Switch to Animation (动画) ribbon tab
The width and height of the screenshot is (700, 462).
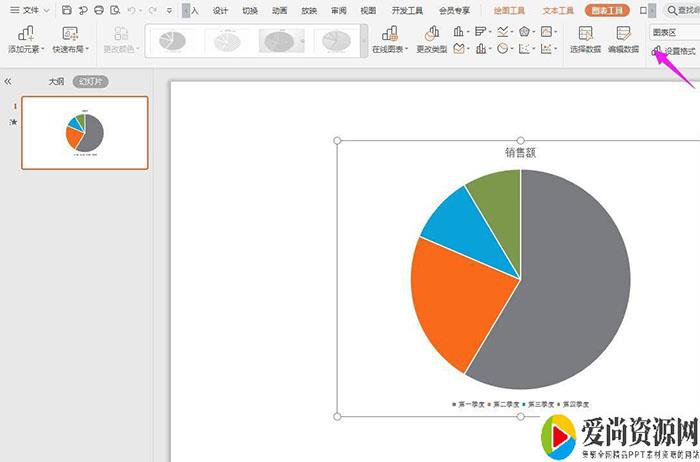tap(279, 11)
